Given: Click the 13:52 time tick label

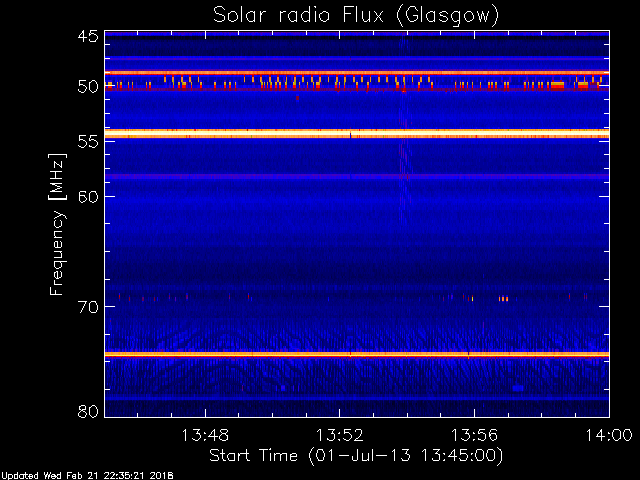Looking at the screenshot, I should [x=340, y=435].
